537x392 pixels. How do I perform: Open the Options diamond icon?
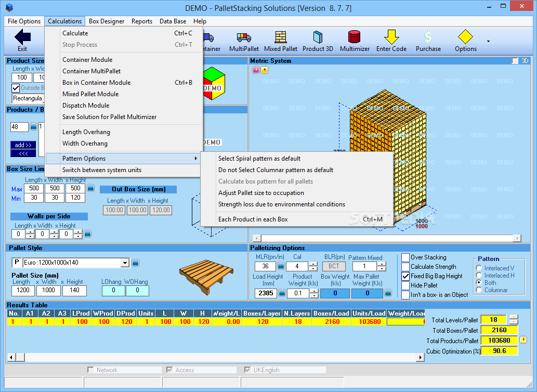point(465,36)
